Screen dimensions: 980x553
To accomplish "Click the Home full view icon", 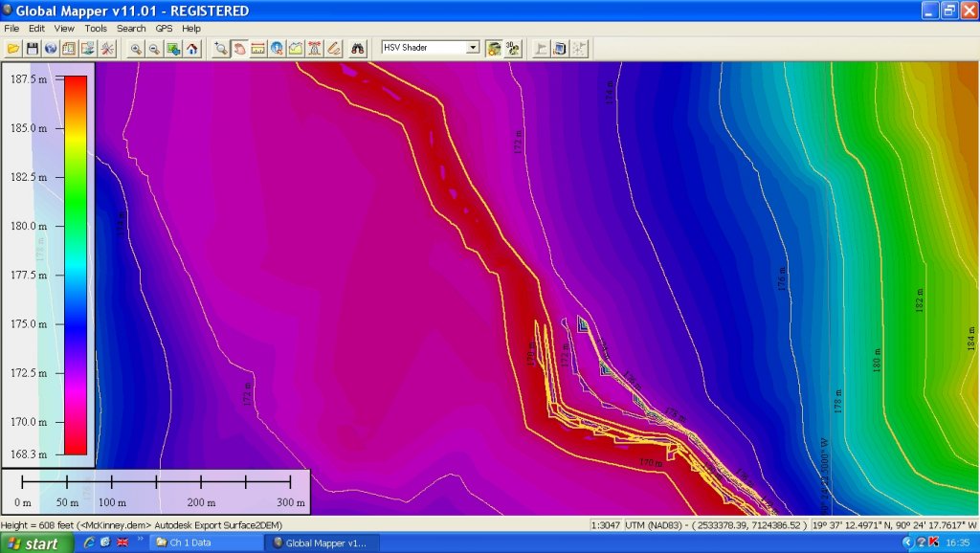I will [x=191, y=48].
